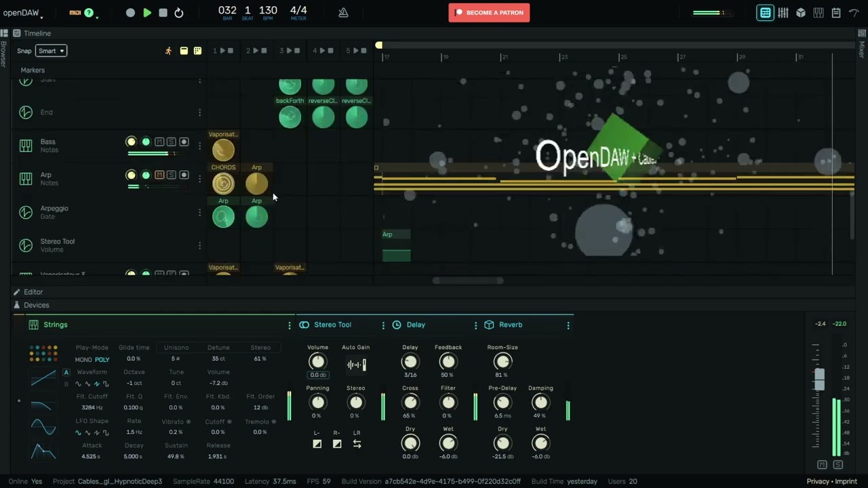Open the MIDI settings icon
The width and height of the screenshot is (868, 488).
pyautogui.click(x=75, y=12)
